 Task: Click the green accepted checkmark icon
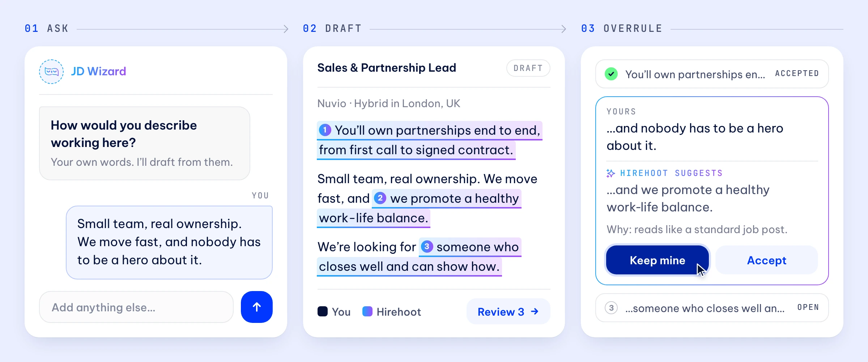click(x=611, y=74)
